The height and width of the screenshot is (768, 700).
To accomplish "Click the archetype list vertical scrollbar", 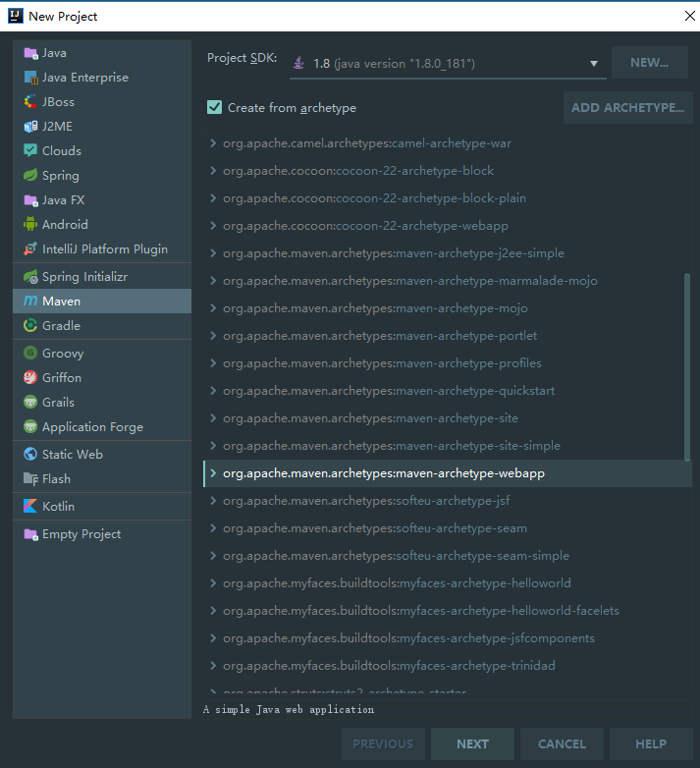I will (x=687, y=367).
